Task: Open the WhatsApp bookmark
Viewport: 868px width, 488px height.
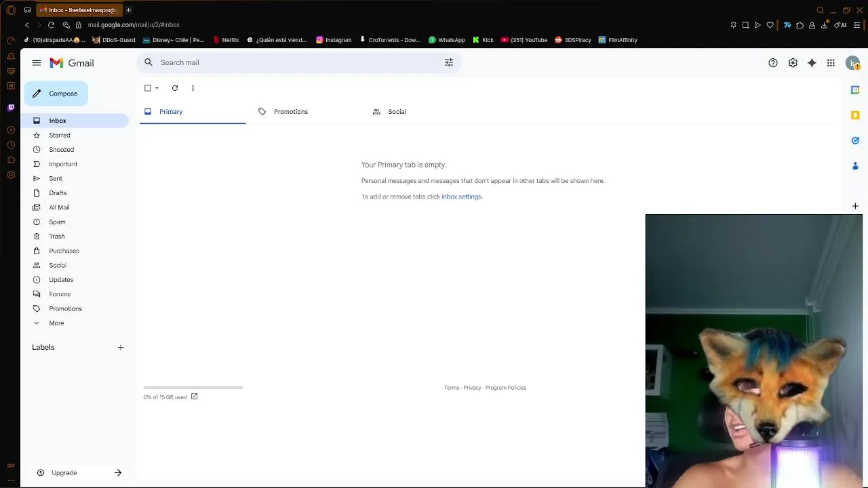Action: coord(446,40)
